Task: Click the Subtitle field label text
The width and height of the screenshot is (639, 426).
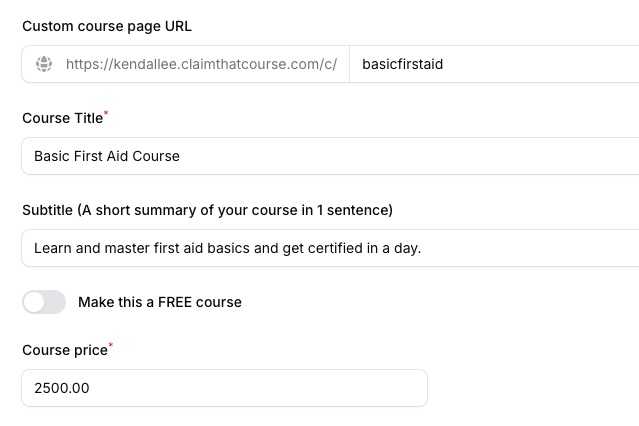Action: (207, 210)
